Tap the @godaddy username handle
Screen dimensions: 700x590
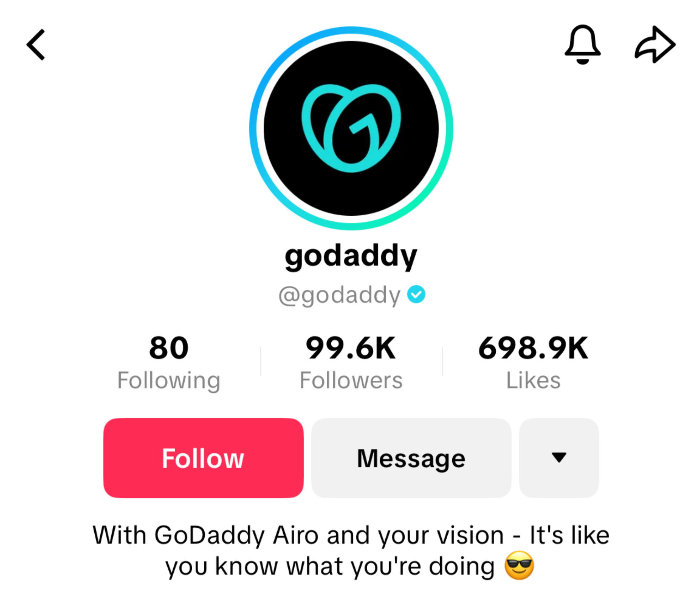pyautogui.click(x=340, y=295)
